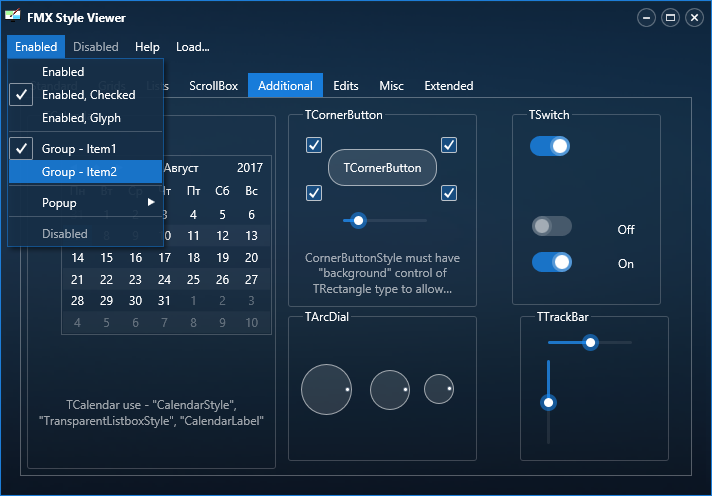
Task: Toggle the topmost TSwitch without label
Action: pyautogui.click(x=549, y=146)
